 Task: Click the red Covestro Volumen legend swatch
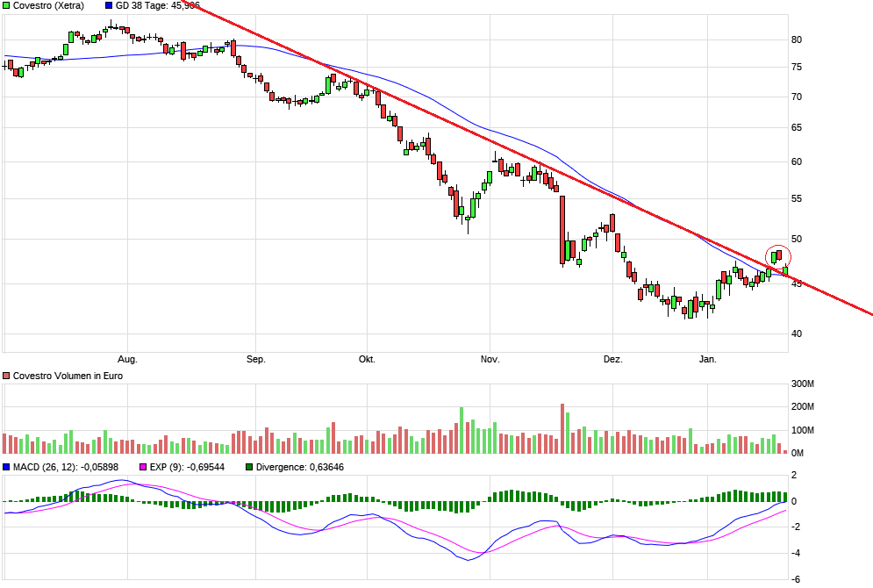click(x=6, y=376)
